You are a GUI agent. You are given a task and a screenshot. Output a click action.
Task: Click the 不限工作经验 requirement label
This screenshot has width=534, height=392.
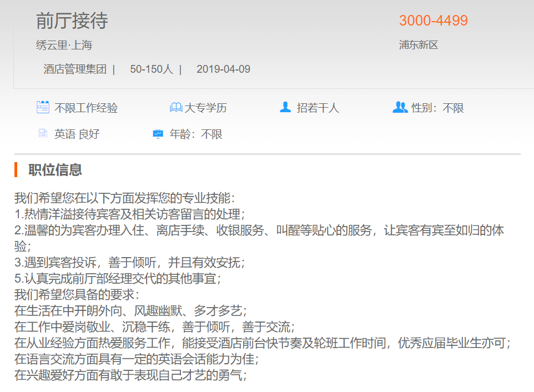[86, 108]
